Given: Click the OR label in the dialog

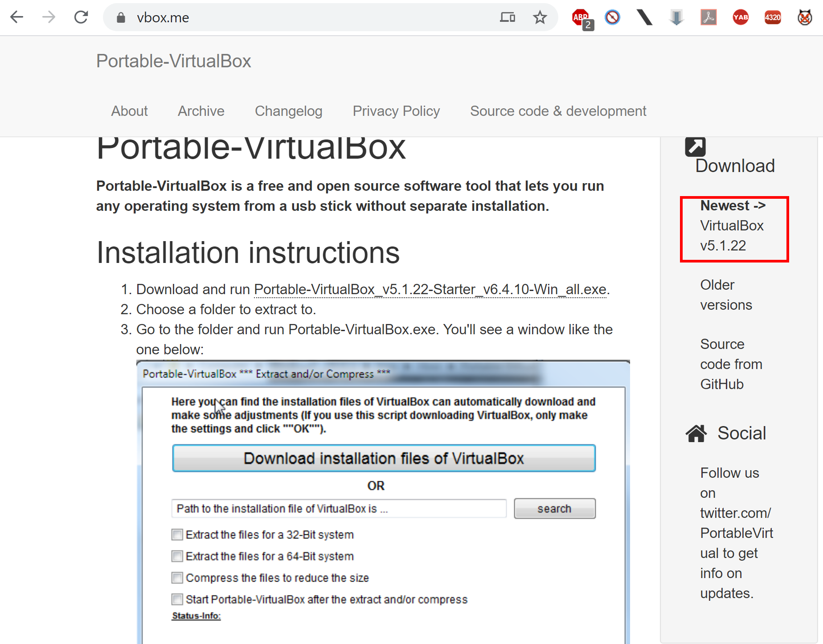Looking at the screenshot, I should (x=376, y=486).
